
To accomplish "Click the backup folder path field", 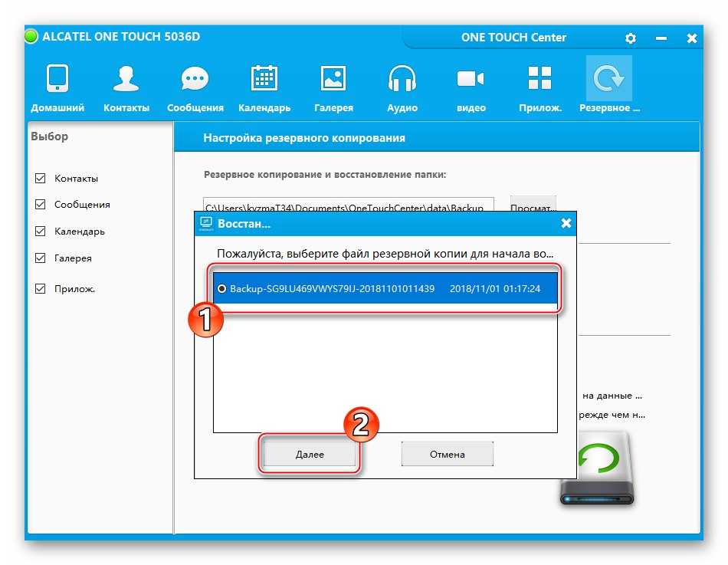I will point(348,205).
